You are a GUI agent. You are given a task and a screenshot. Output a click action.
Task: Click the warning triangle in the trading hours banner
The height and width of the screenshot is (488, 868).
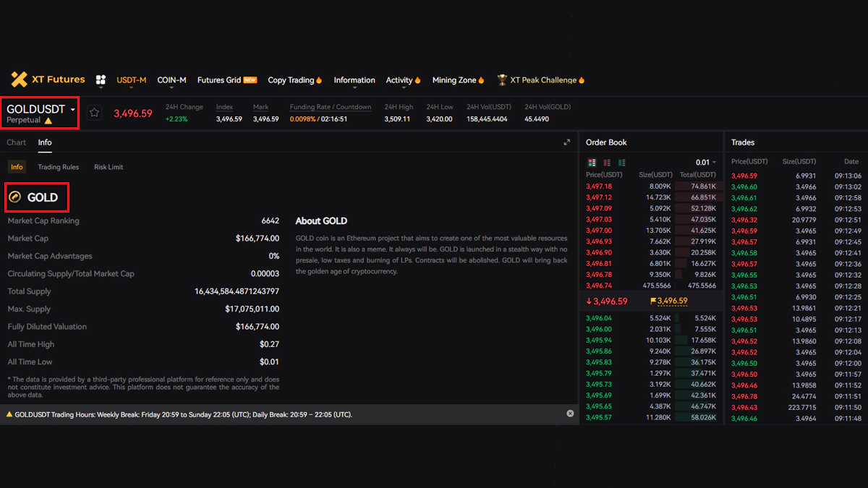9,414
